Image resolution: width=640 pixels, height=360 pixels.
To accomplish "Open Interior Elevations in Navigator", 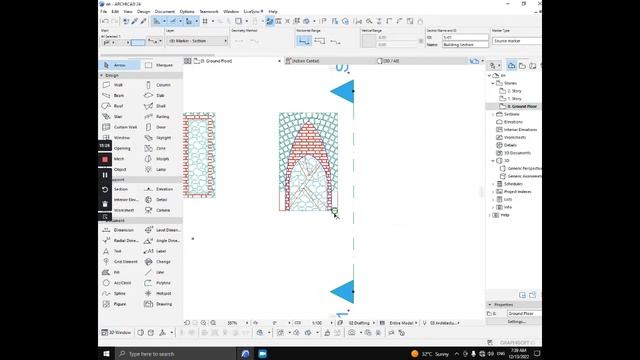I will tap(517, 130).
